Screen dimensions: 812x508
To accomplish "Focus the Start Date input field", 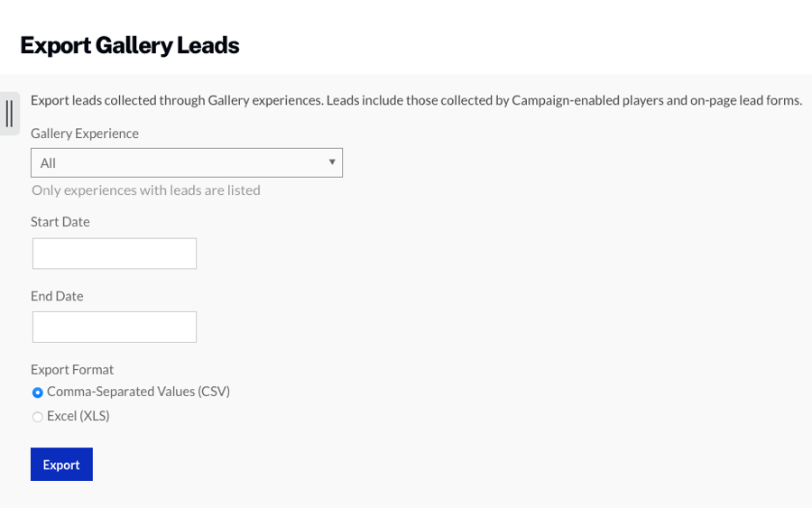I will tap(115, 254).
